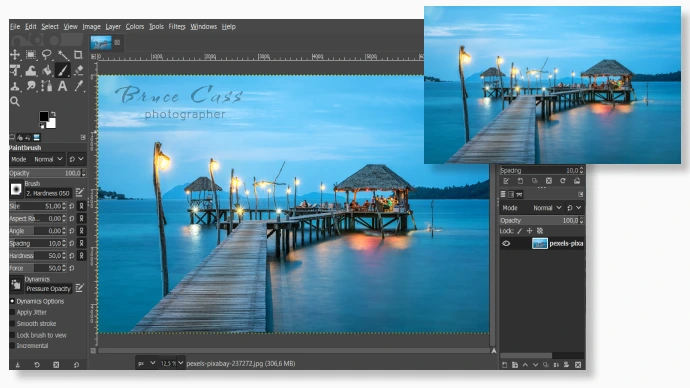Toggle Lock position and size icon

[x=529, y=231]
